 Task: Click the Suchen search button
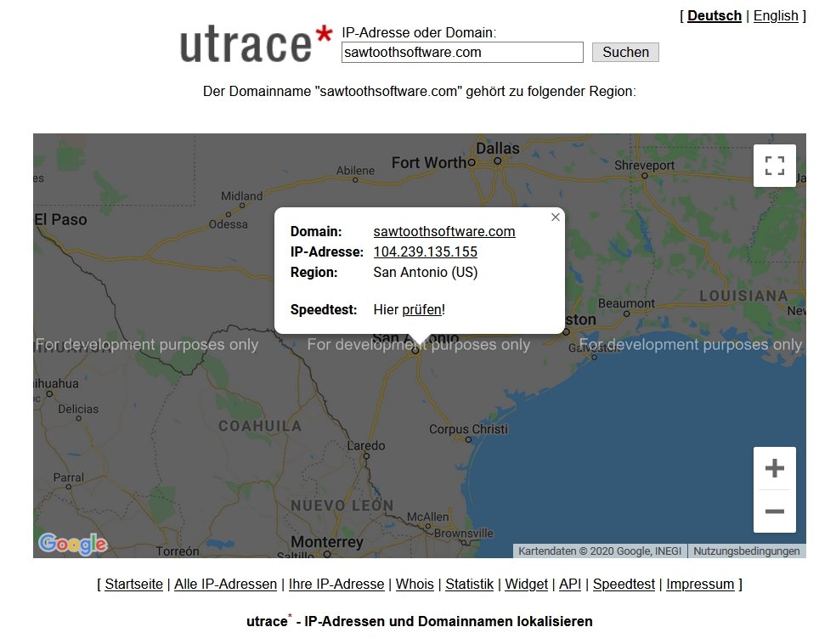(x=625, y=52)
